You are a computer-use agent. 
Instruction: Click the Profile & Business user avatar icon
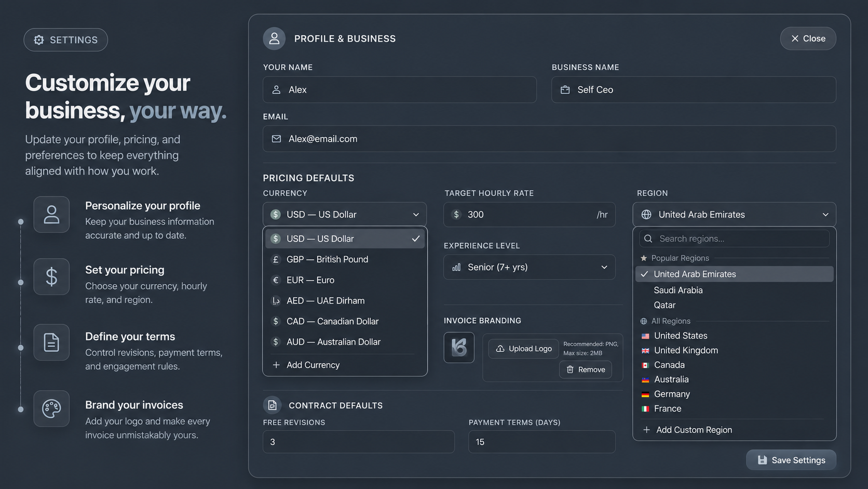tap(274, 38)
